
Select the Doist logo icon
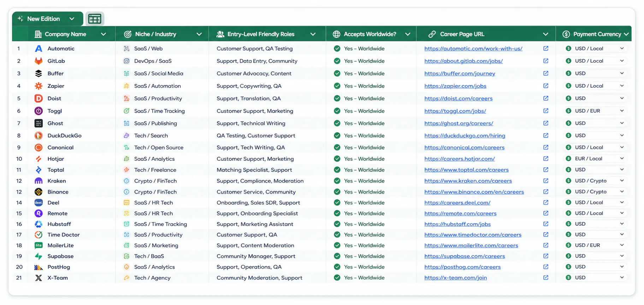pyautogui.click(x=39, y=98)
